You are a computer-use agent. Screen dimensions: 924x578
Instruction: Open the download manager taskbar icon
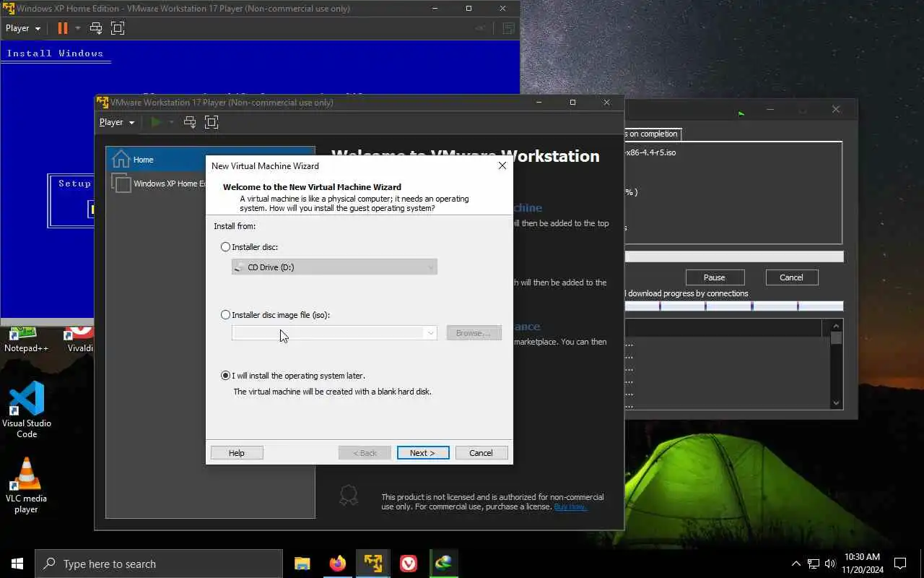point(443,564)
